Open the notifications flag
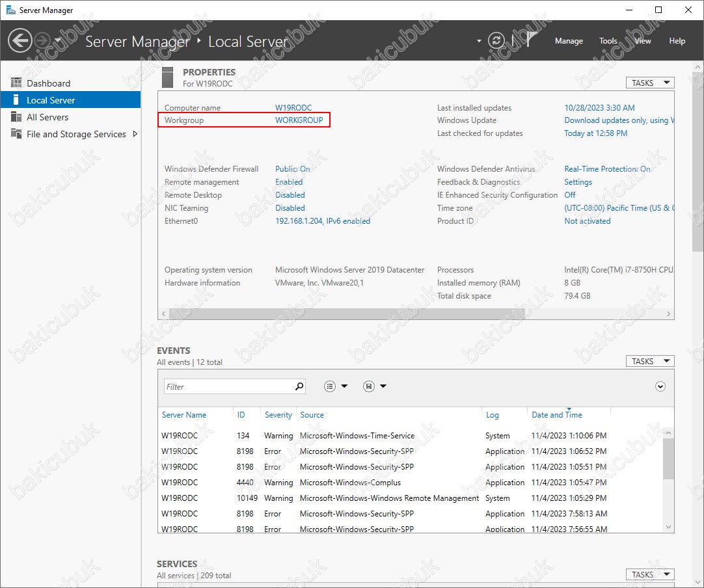 [x=531, y=40]
